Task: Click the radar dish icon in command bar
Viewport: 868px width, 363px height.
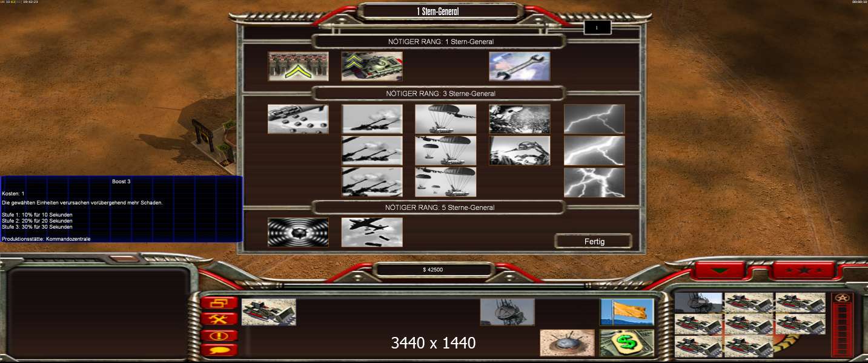Action: (x=508, y=312)
